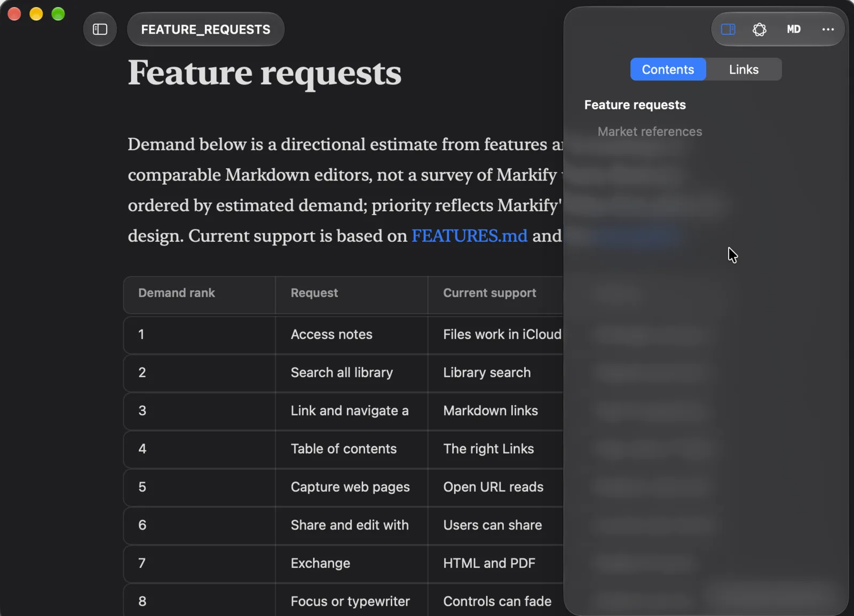The image size is (854, 616).
Task: Select the Capture web pages cell
Action: 351,487
